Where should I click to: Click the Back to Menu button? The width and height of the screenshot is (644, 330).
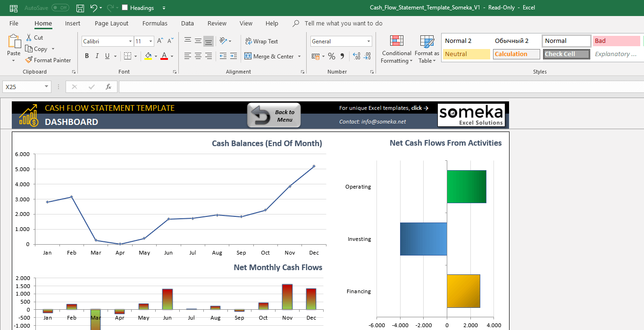[274, 115]
